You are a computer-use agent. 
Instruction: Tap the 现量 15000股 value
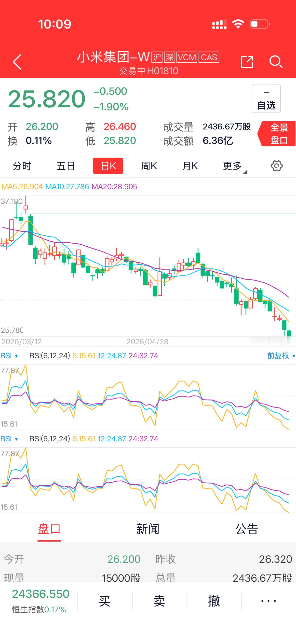pos(121,578)
